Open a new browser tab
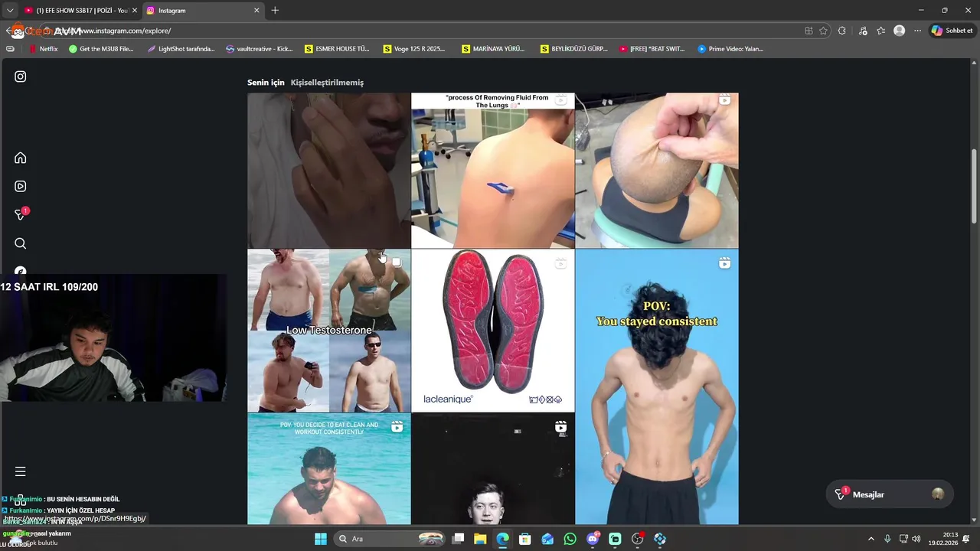 pos(275,11)
